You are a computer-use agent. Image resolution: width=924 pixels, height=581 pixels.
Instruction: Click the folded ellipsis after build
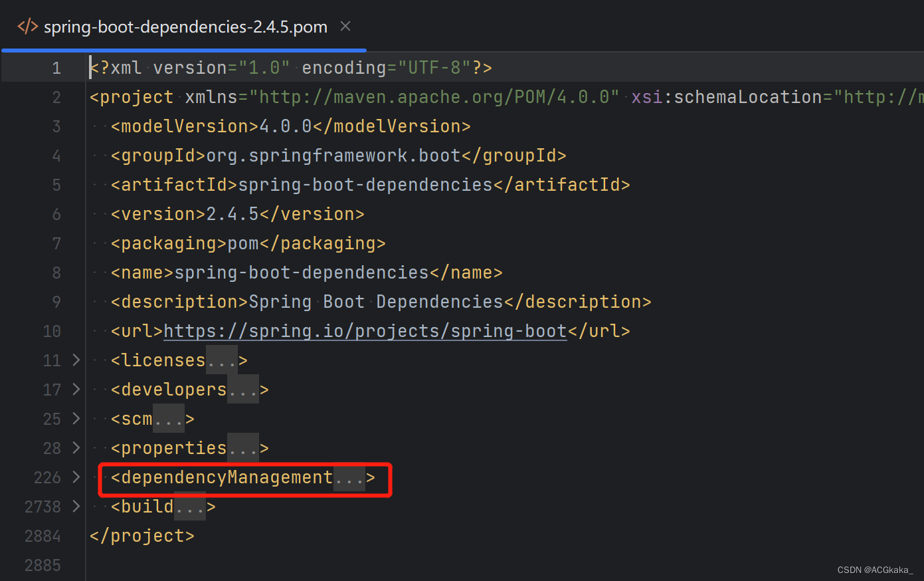coord(190,507)
